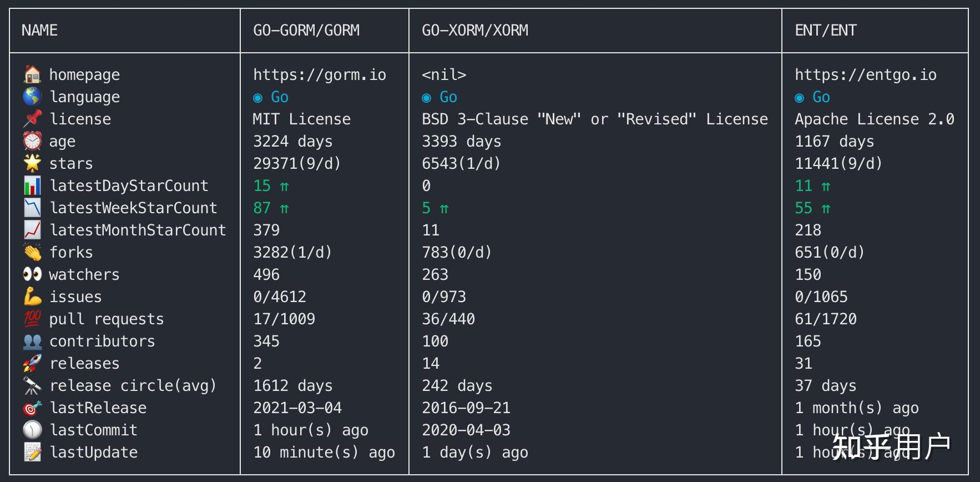Click the eyes icon beside watchers

pos(32,274)
